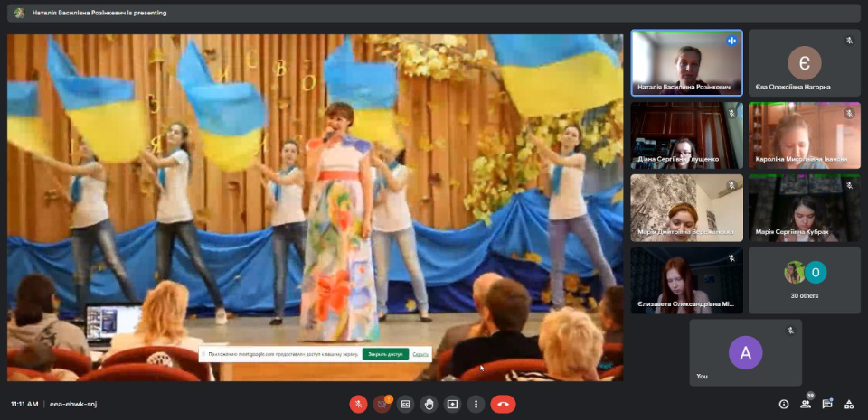Toggle closed captions on
The height and width of the screenshot is (420, 868).
point(405,404)
